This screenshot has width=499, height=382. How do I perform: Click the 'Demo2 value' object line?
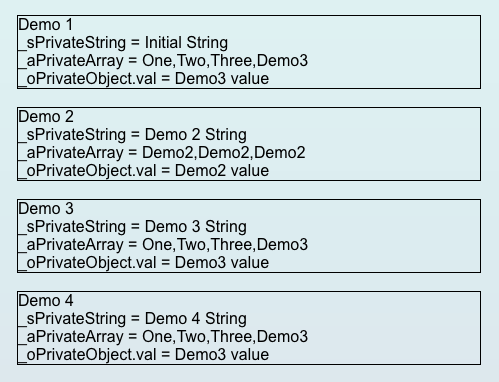(144, 171)
